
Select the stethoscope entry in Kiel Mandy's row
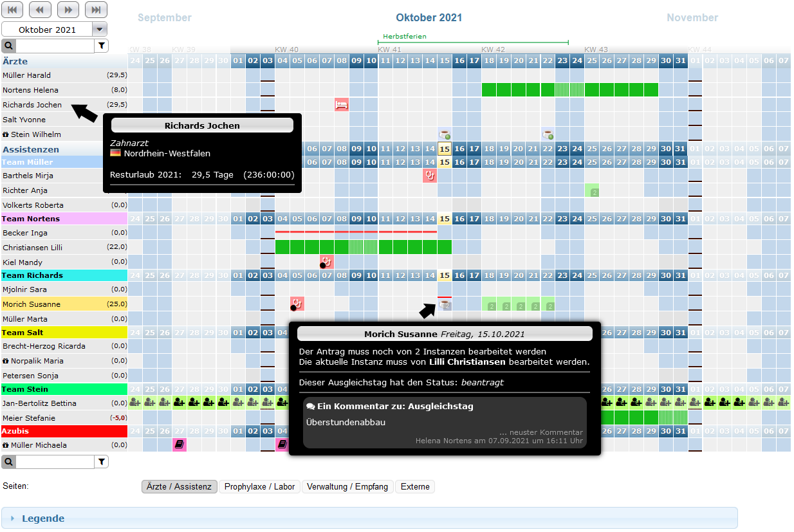click(x=327, y=262)
